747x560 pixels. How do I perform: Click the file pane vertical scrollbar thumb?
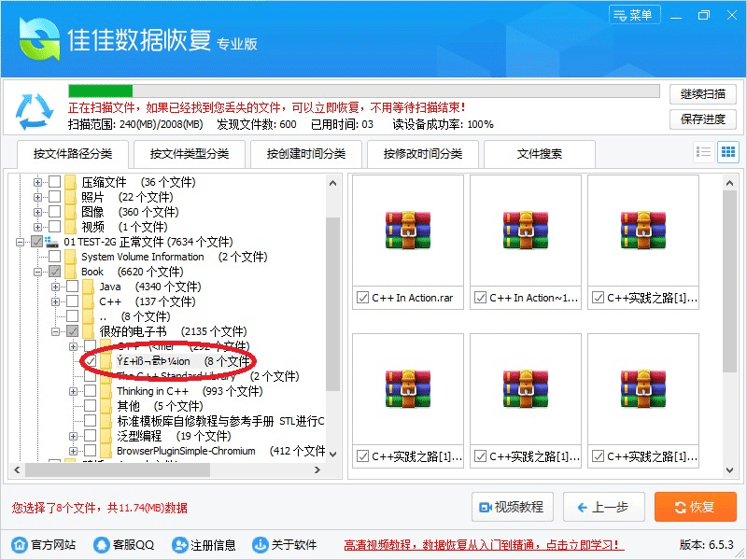tap(729, 281)
